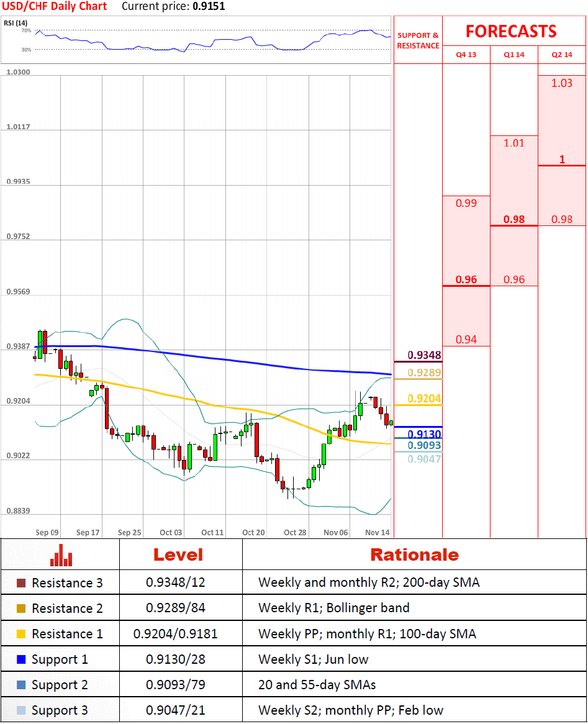Click the Support 1 blue color swatch
The image size is (588, 724).
pos(21,659)
